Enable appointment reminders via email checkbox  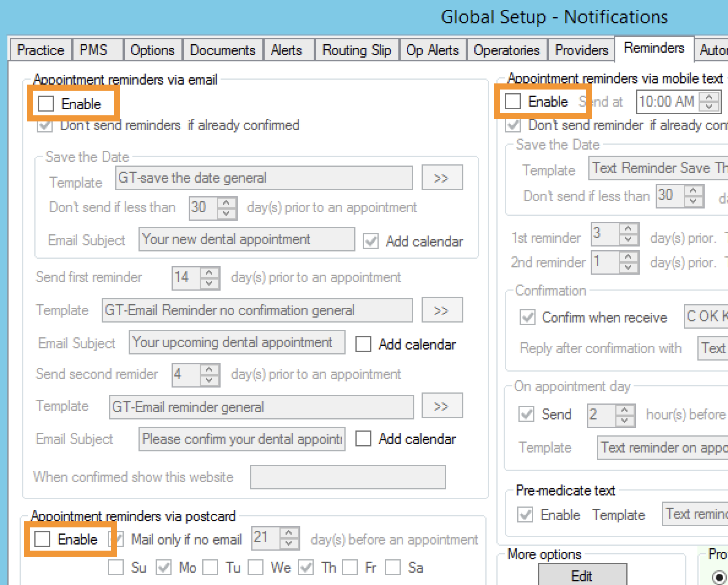pyautogui.click(x=46, y=104)
